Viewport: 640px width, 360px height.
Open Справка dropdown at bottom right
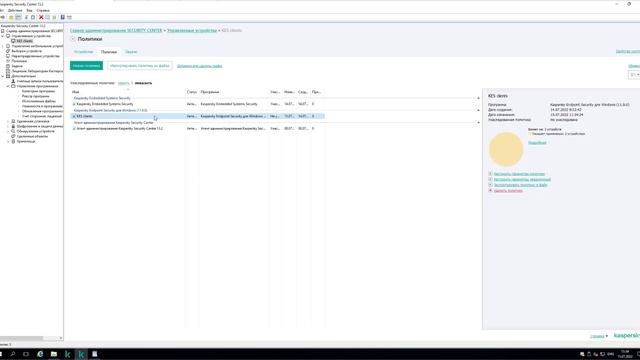click(x=599, y=336)
